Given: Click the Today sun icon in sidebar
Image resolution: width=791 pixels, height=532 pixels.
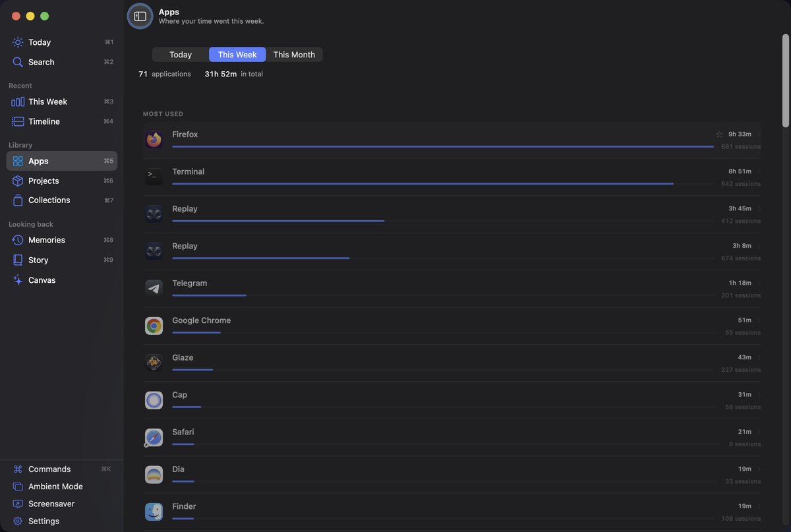Looking at the screenshot, I should tap(18, 42).
